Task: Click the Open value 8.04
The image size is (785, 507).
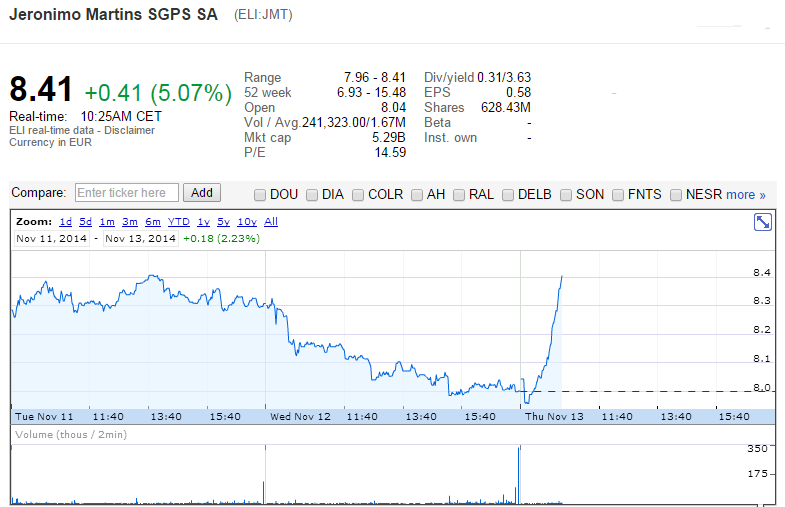Action: (x=393, y=108)
